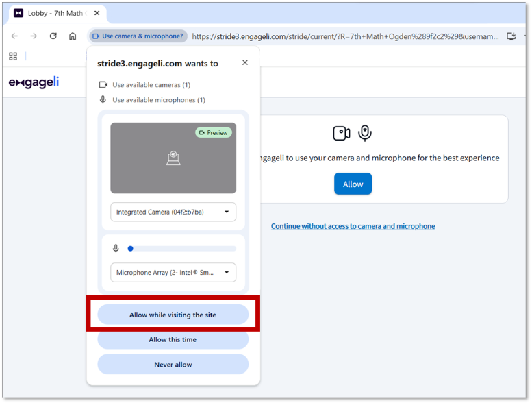Image resolution: width=532 pixels, height=403 pixels.
Task: Click the microphone level slider
Action: click(182, 249)
